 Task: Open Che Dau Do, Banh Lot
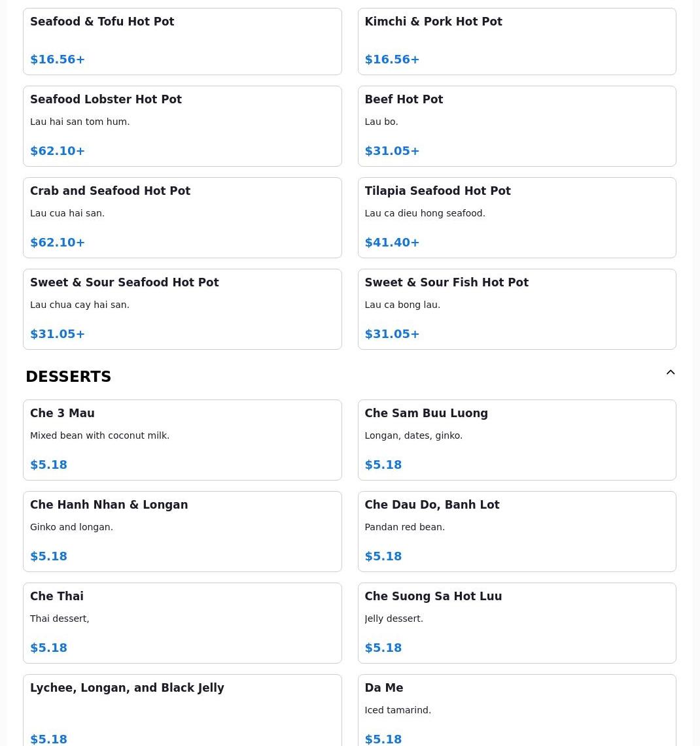(517, 532)
